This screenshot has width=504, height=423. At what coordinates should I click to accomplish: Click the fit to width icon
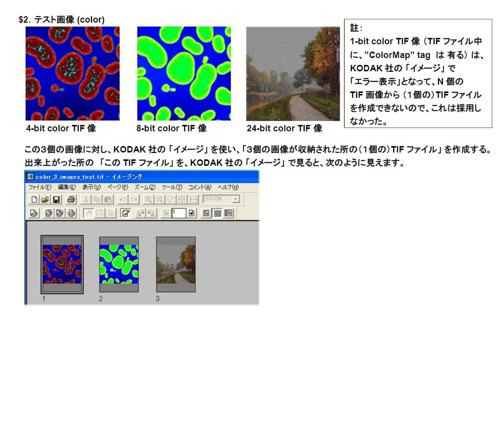193,200
